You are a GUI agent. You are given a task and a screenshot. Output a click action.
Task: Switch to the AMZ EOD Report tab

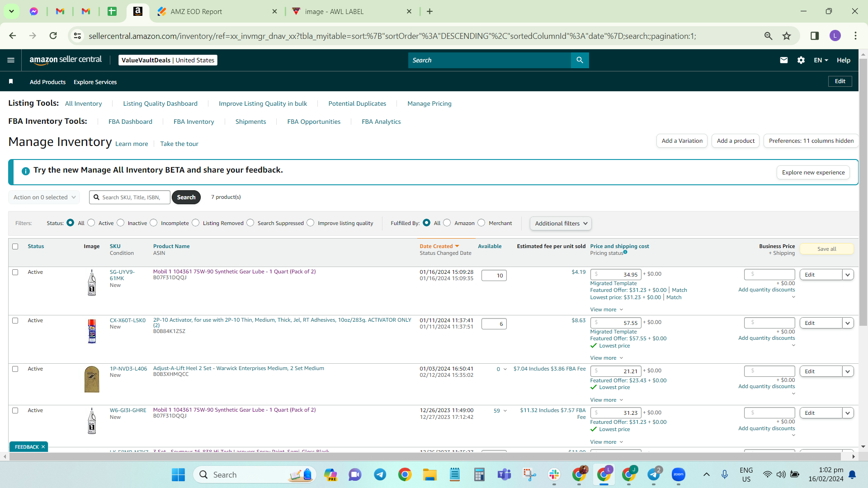coord(217,11)
